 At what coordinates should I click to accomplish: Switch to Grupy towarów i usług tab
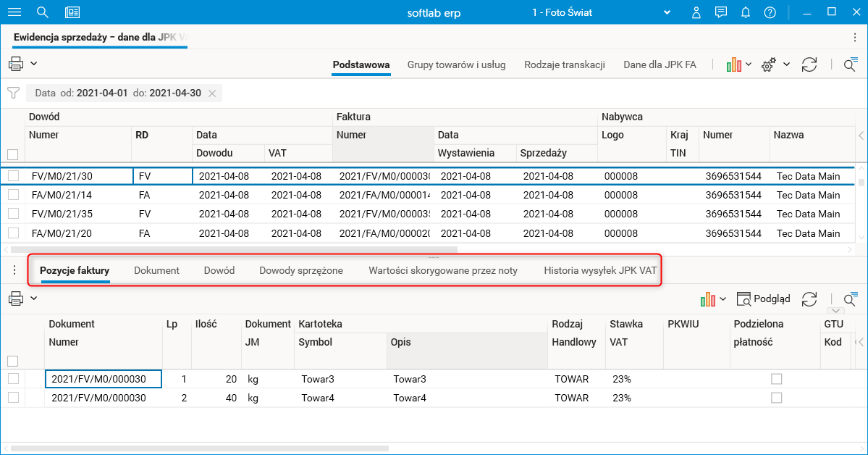456,64
